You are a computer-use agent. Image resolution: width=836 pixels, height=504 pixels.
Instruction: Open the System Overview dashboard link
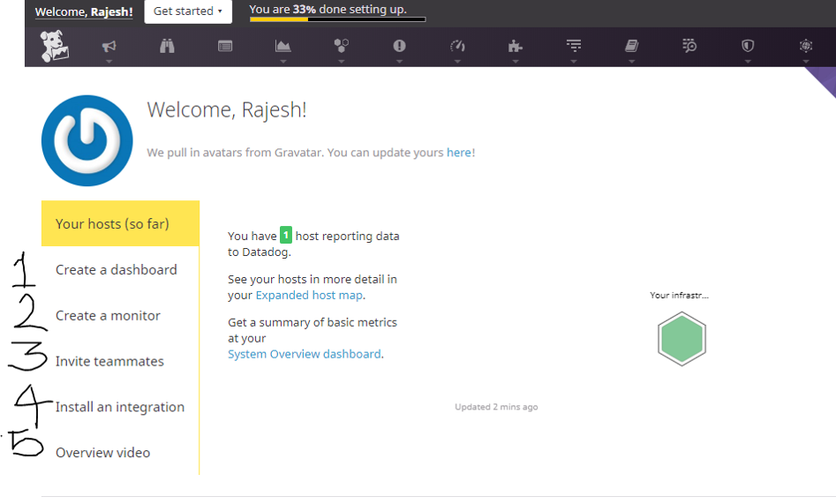point(305,354)
